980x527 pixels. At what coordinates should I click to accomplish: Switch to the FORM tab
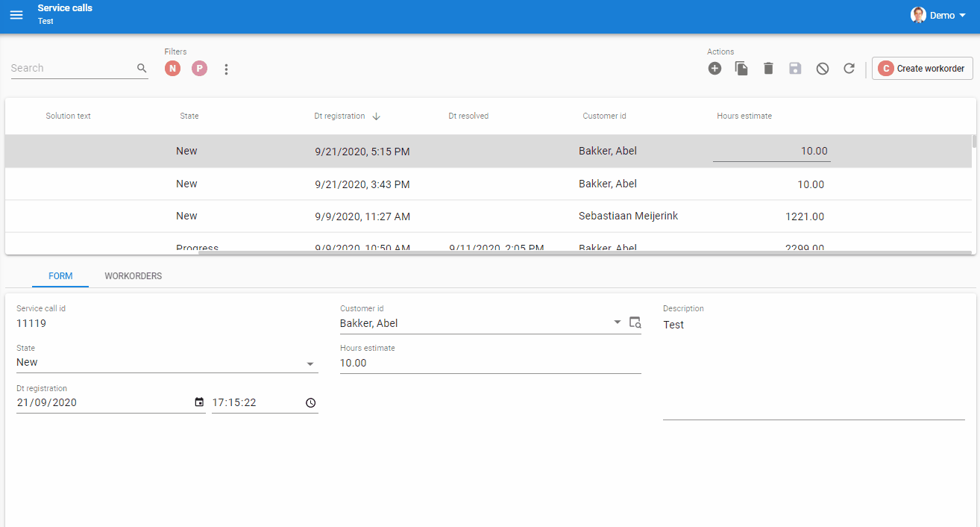pos(60,276)
